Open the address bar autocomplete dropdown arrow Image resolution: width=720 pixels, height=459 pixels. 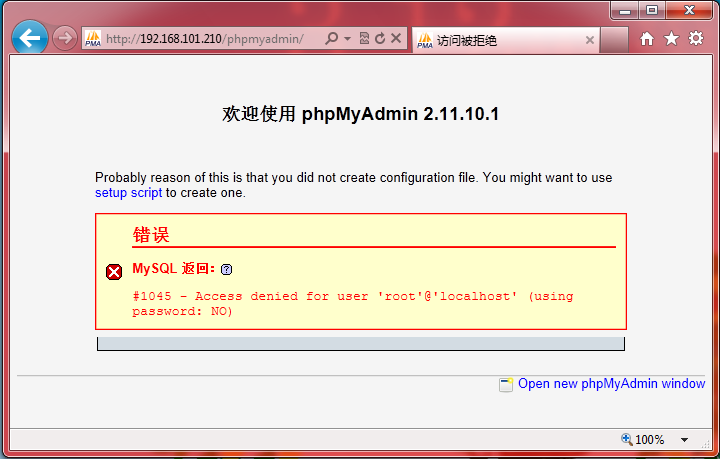[x=348, y=39]
